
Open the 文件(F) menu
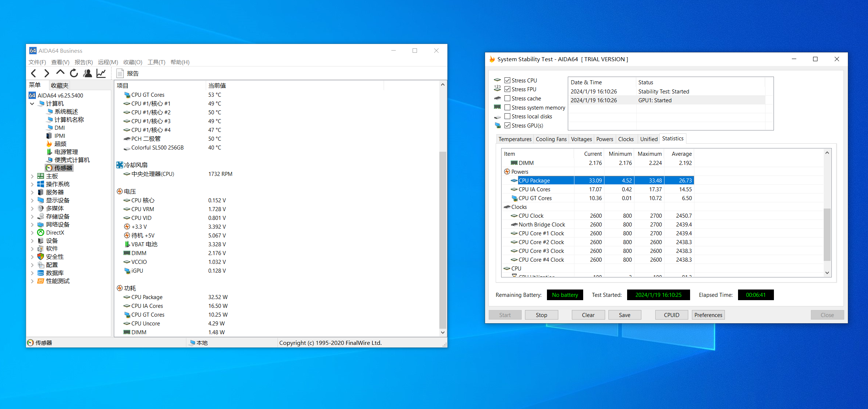tap(37, 62)
